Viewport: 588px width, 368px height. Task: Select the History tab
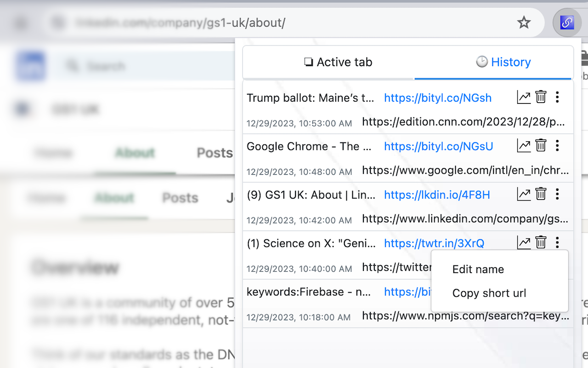[x=503, y=62]
